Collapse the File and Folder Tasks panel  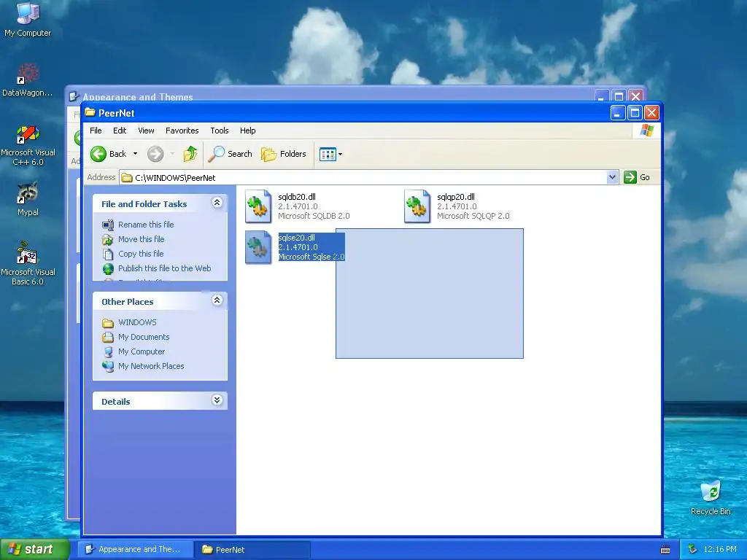pos(217,203)
